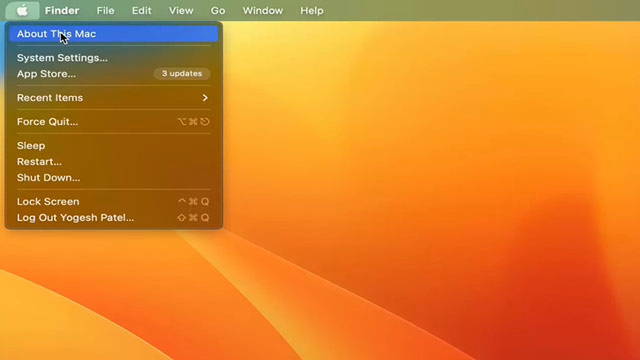Screen dimensions: 640x360
Task: Open the Finder menu
Action: (62, 11)
